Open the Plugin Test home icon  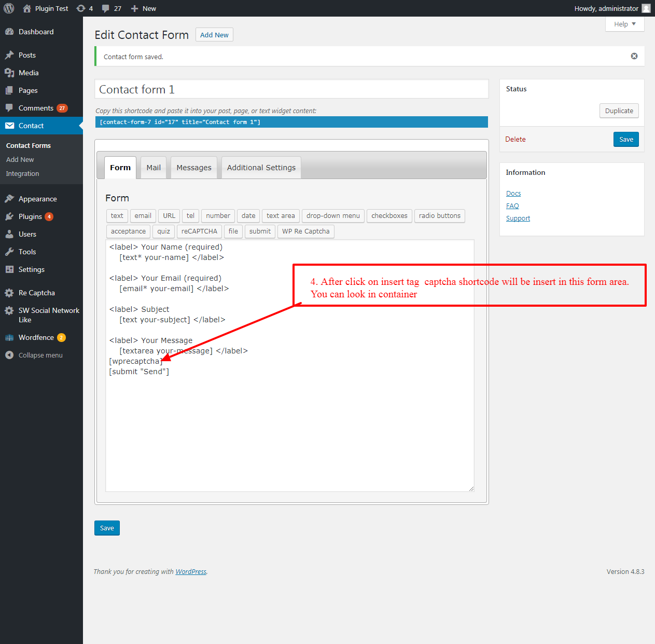coord(27,8)
